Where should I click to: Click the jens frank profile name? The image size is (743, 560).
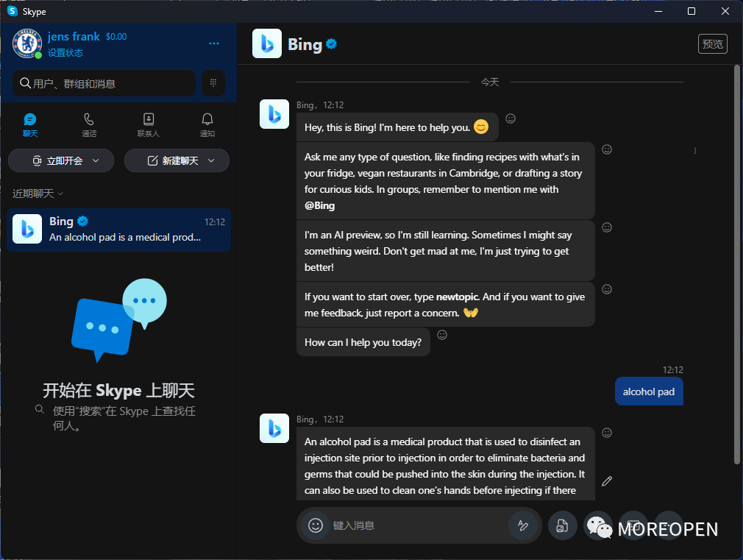click(x=74, y=37)
